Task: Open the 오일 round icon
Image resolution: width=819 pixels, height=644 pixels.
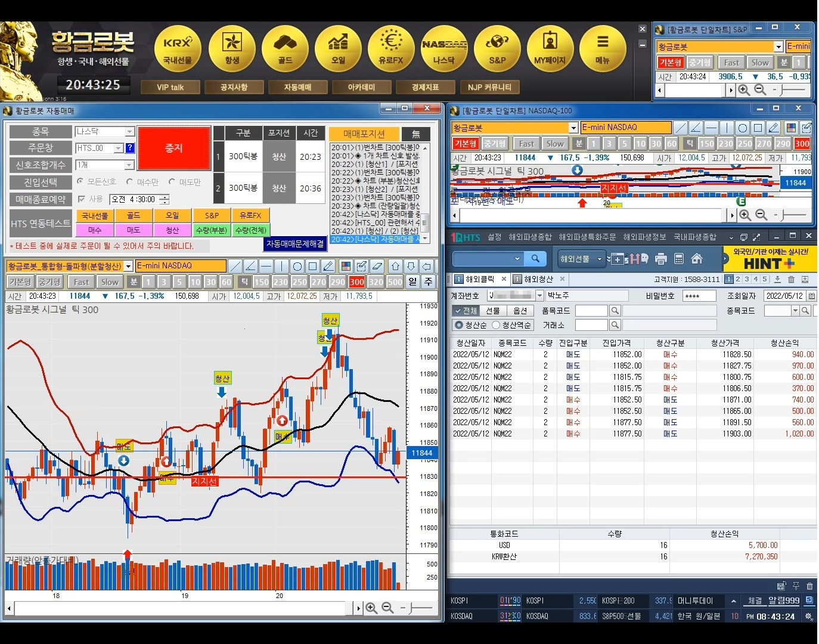Action: tap(338, 49)
